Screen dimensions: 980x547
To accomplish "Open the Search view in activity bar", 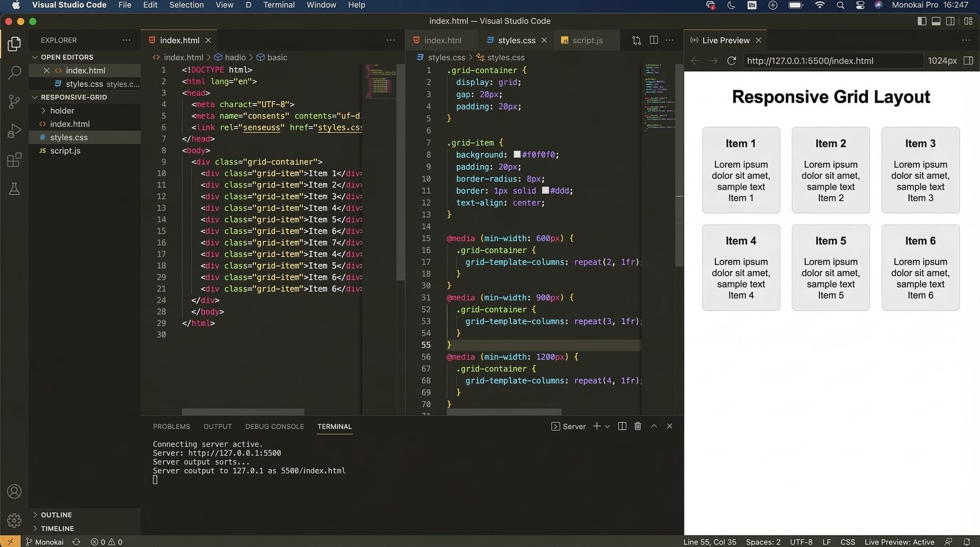I will (14, 73).
